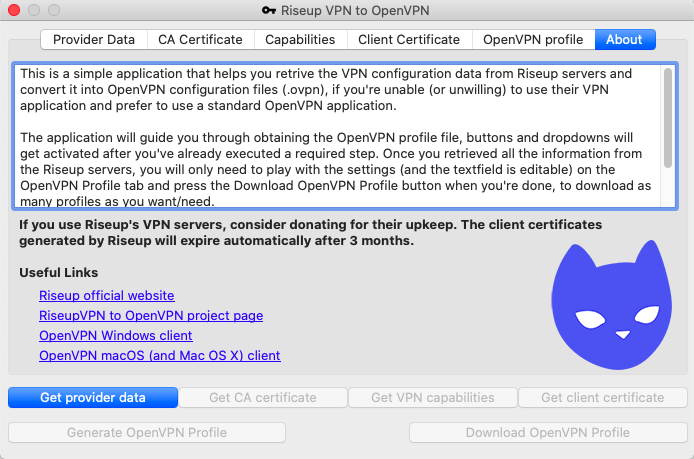Screen dimensions: 694x459
Task: Click the key icon in title bar
Action: tap(268, 10)
